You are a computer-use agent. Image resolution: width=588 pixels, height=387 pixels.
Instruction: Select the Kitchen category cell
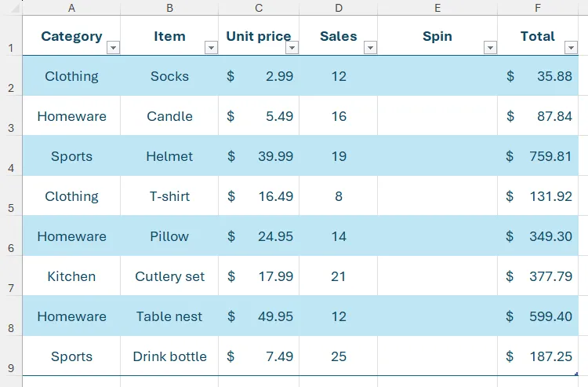point(71,276)
